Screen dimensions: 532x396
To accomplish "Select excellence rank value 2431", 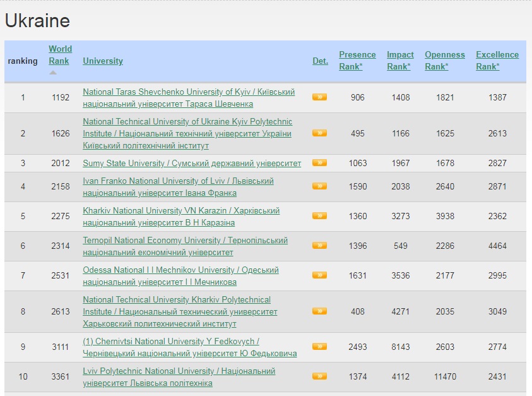I will (x=497, y=376).
